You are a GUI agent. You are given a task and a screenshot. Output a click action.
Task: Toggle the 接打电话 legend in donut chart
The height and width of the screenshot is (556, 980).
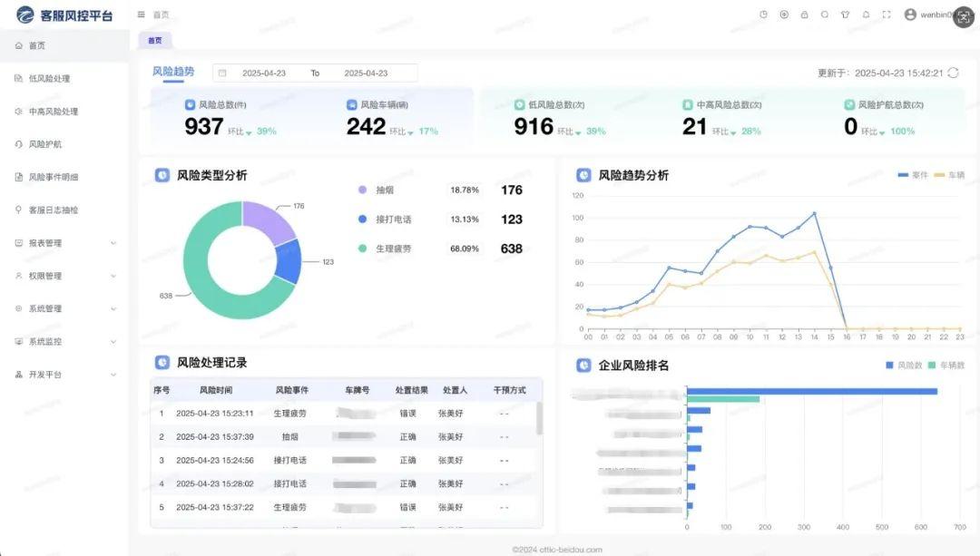385,219
